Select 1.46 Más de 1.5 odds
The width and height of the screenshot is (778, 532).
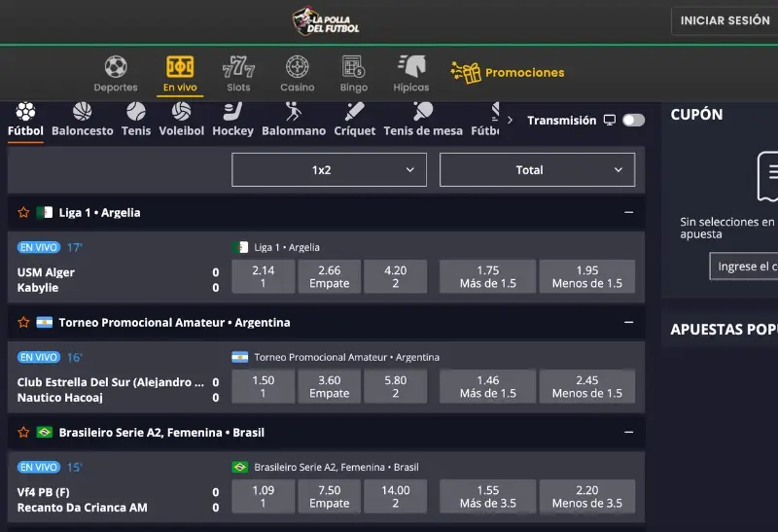tap(488, 386)
